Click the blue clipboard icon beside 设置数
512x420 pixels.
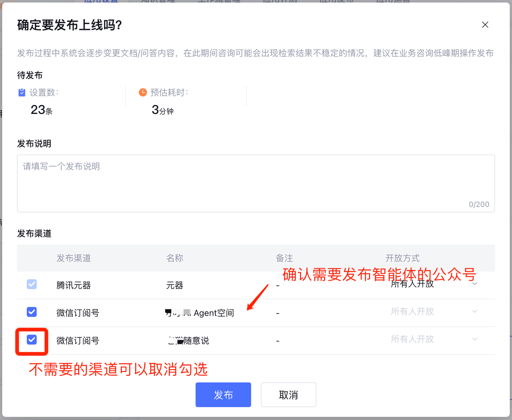tap(22, 93)
